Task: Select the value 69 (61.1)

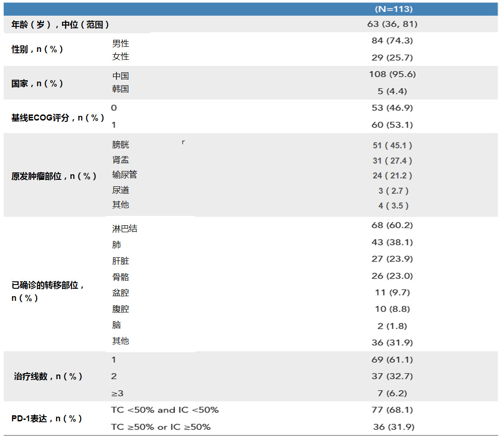Action: (392, 360)
